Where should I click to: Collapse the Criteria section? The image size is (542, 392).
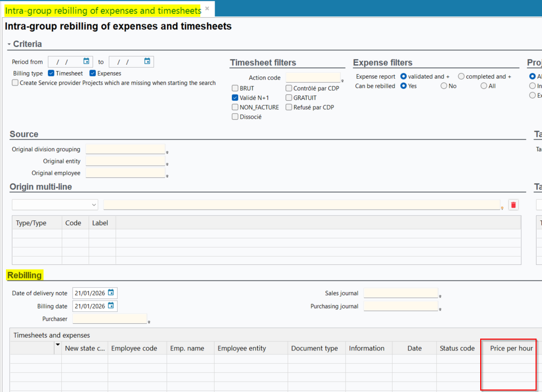[x=9, y=44]
